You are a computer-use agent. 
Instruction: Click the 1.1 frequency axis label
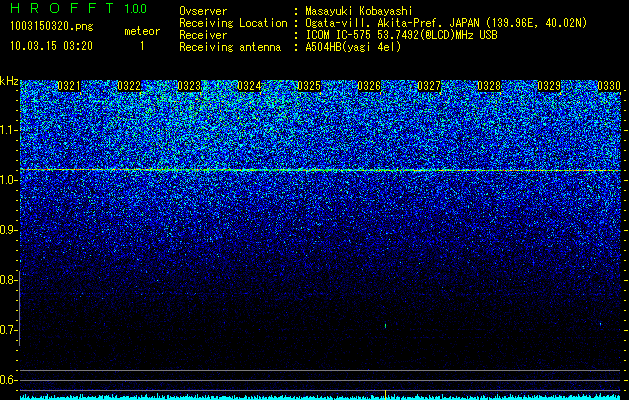pyautogui.click(x=7, y=130)
